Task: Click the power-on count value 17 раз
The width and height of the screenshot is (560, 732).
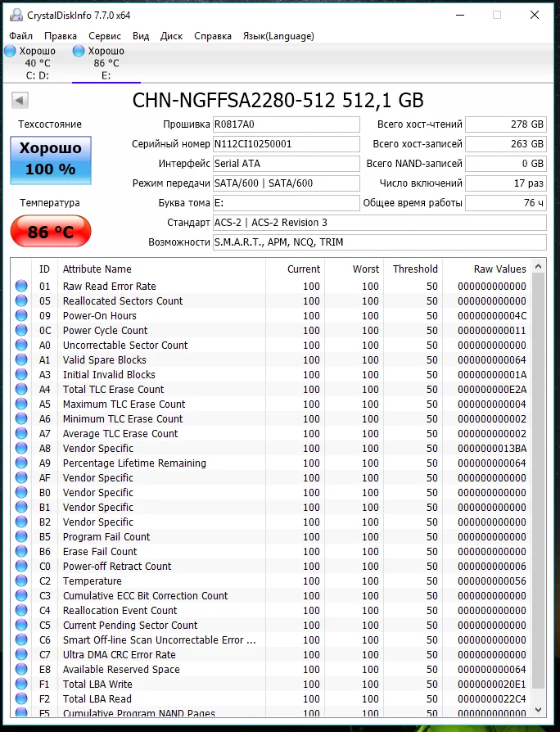Action: coord(506,183)
